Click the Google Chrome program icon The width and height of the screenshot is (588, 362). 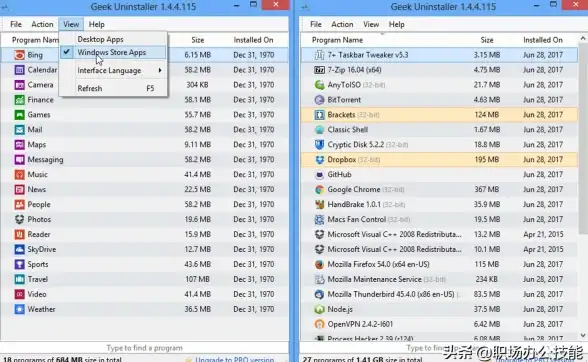coord(320,189)
